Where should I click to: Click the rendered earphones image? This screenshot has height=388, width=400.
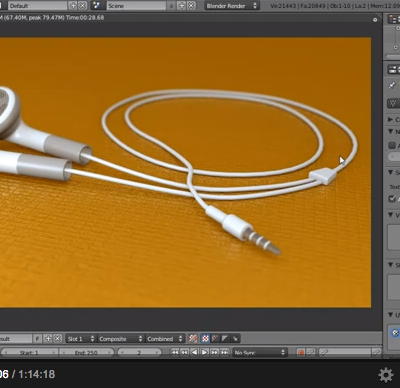tap(185, 172)
